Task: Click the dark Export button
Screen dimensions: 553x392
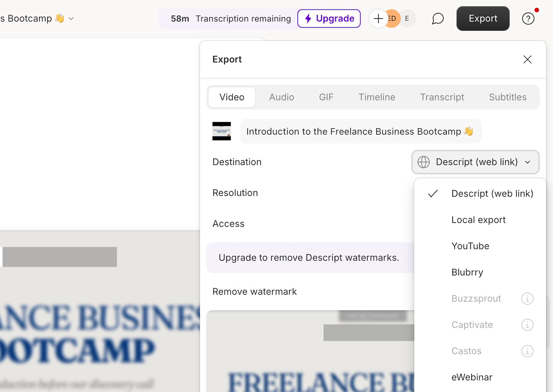Action: point(483,19)
